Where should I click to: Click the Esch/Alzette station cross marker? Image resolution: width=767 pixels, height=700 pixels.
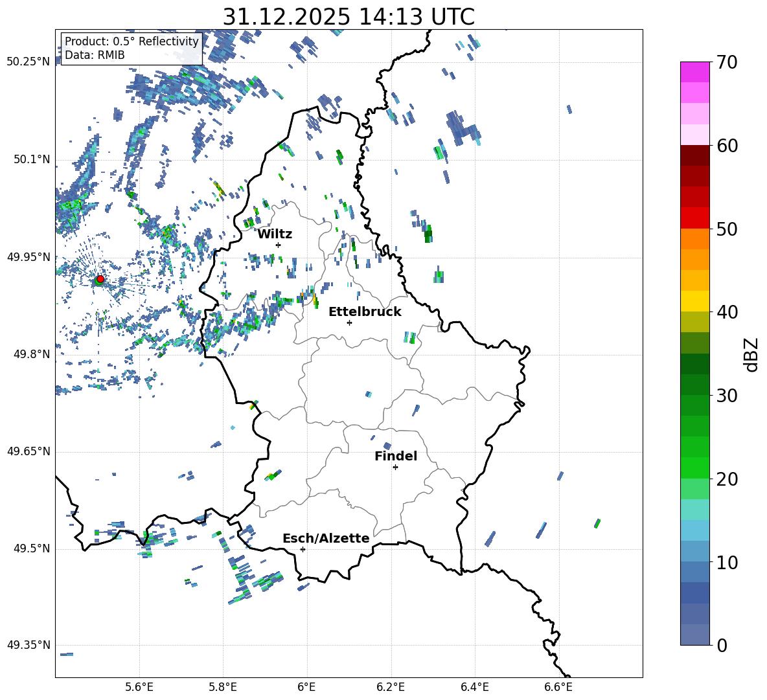coord(303,549)
